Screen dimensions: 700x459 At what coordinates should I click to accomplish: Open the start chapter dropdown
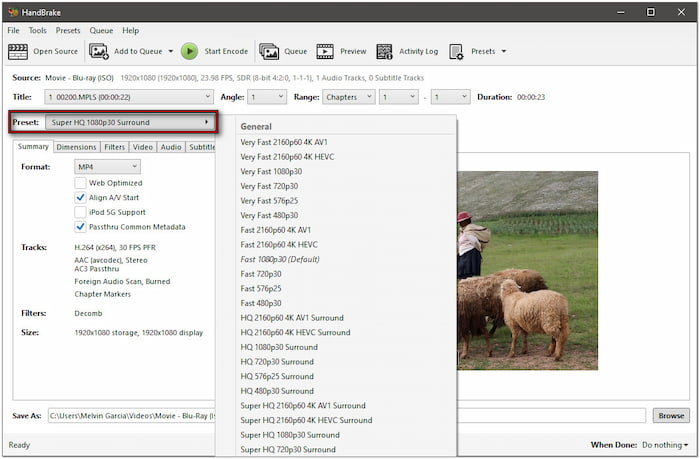399,97
